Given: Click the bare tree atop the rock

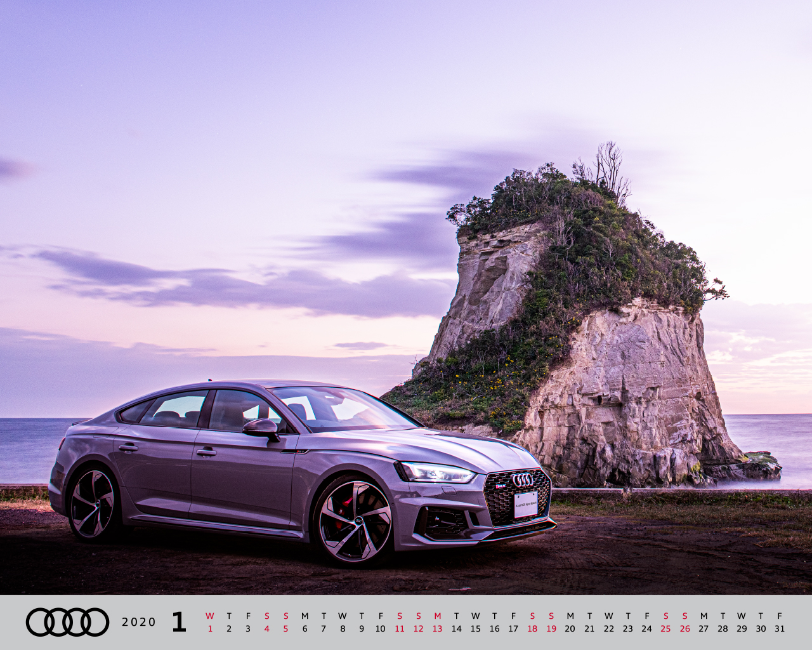Looking at the screenshot, I should [x=606, y=168].
